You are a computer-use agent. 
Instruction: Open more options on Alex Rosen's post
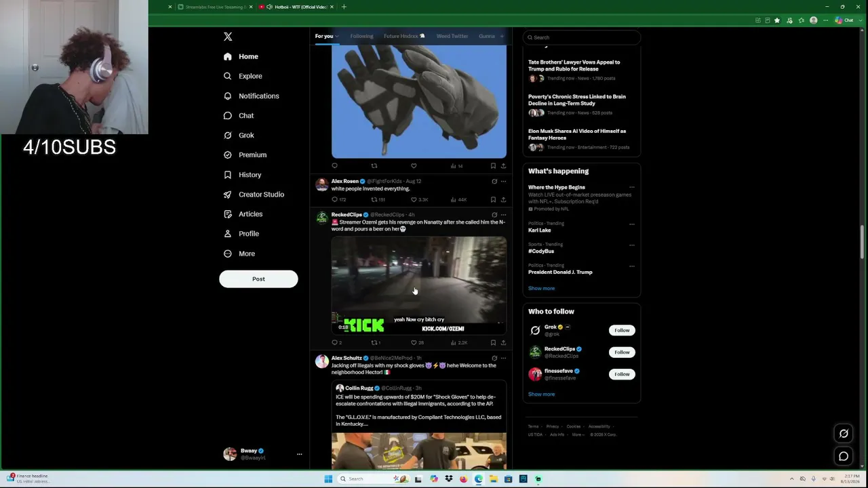(503, 182)
